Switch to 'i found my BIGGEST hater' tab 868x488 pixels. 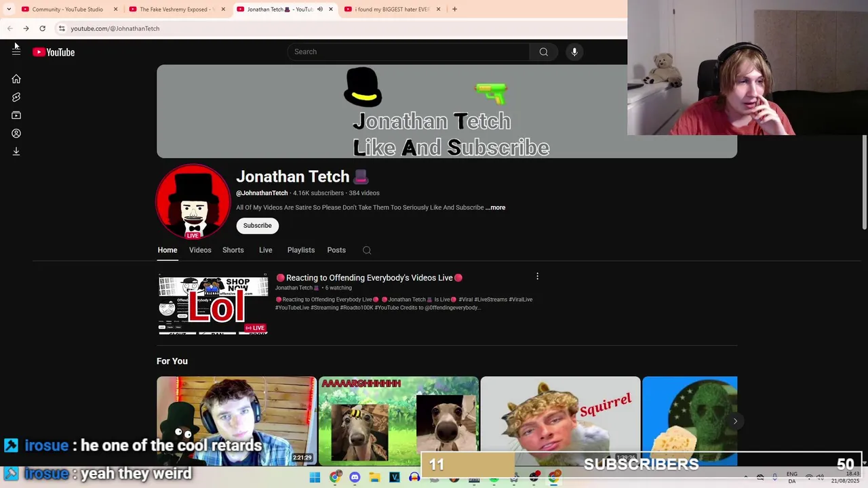click(391, 9)
